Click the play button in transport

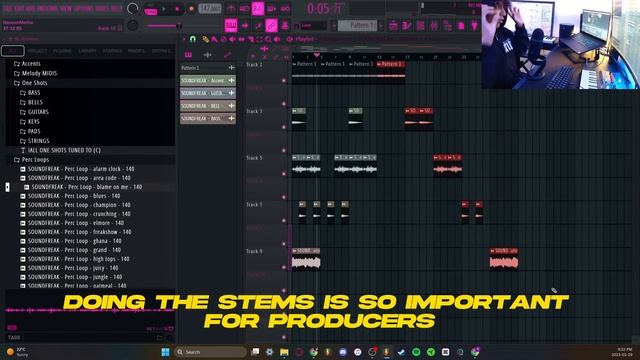pos(164,9)
